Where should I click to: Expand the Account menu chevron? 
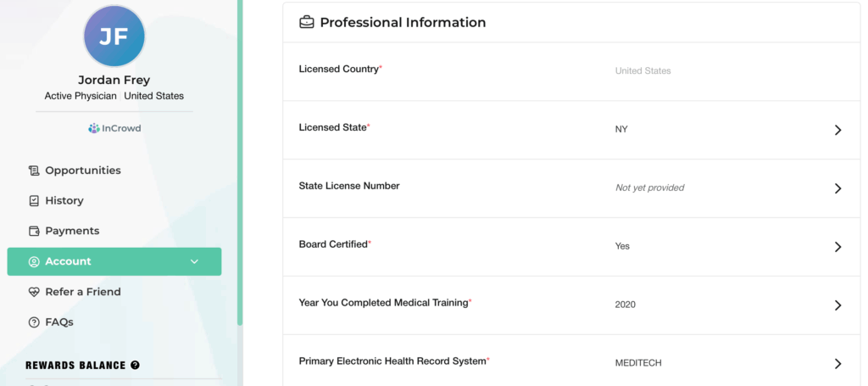[x=194, y=261]
